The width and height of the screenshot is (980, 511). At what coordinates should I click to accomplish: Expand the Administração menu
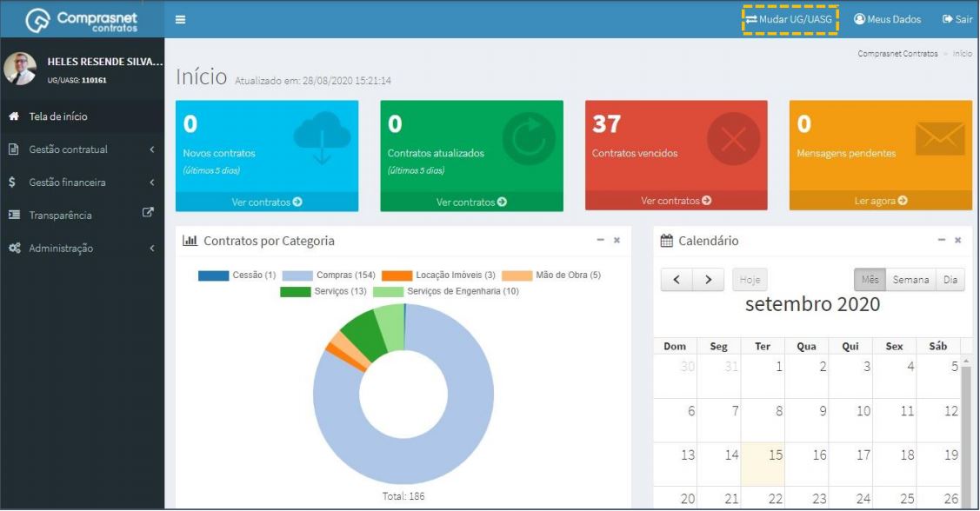tap(82, 248)
